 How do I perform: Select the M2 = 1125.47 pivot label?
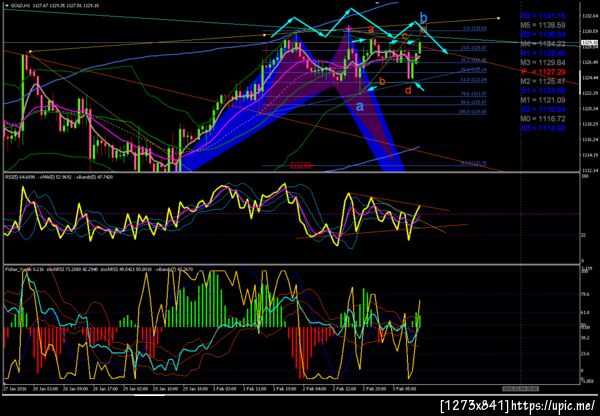[x=543, y=82]
